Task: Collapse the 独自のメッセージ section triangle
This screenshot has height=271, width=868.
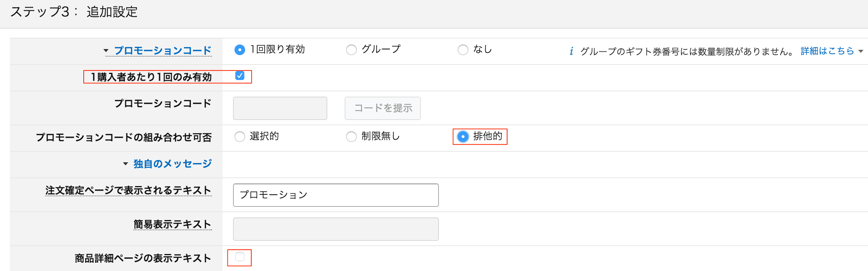Action: (x=126, y=164)
